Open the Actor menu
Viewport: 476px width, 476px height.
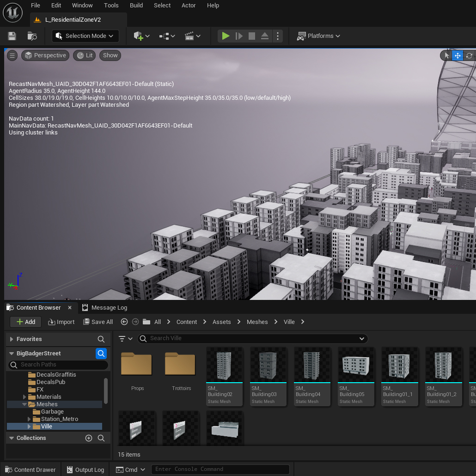pyautogui.click(x=189, y=6)
